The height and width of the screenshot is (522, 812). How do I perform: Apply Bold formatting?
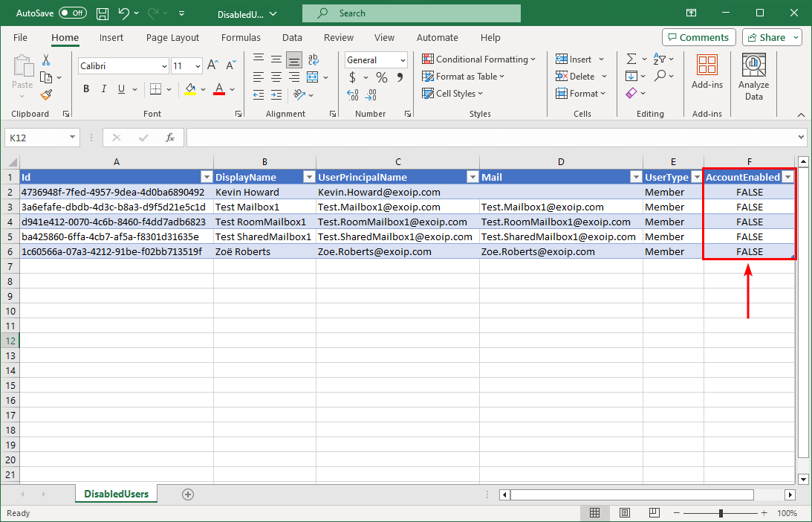coord(86,89)
